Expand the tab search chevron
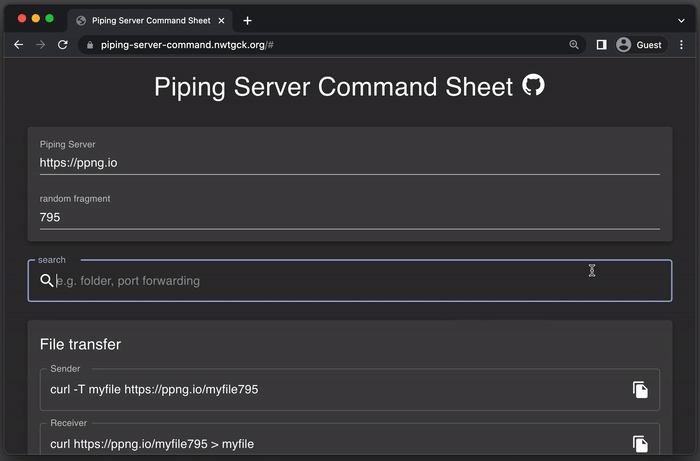 point(681,20)
